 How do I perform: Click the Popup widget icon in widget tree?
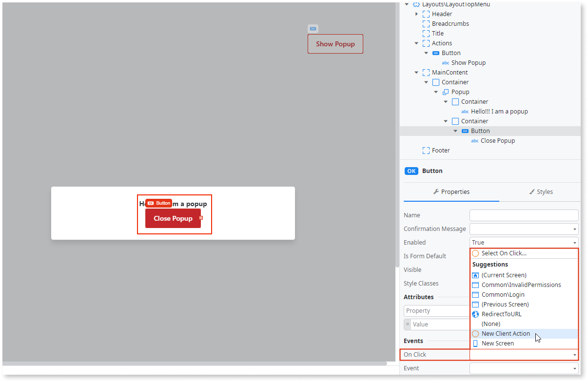[445, 92]
